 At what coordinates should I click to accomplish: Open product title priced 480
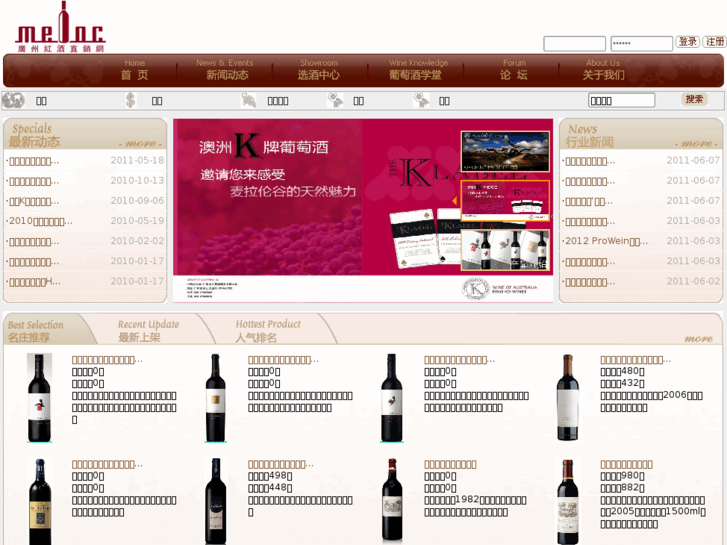pyautogui.click(x=635, y=360)
